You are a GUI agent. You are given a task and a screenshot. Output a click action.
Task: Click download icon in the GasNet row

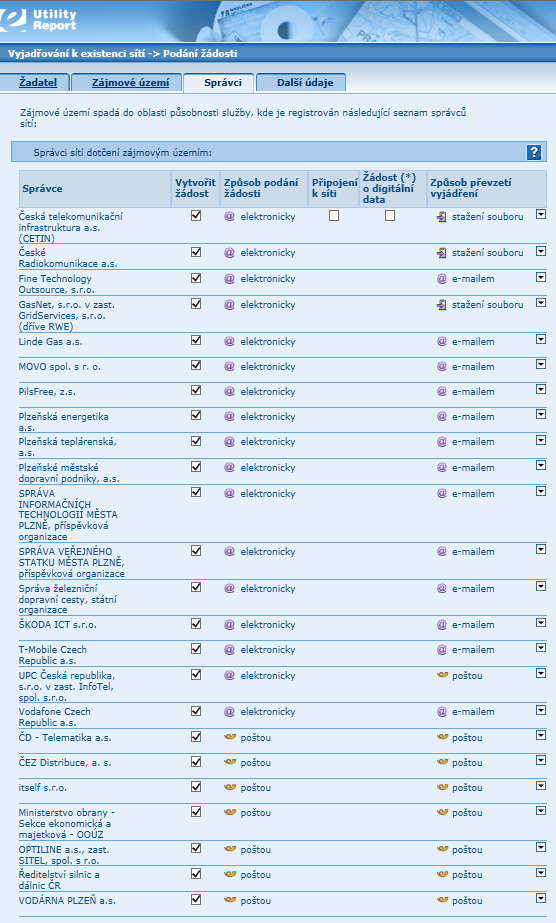coord(441,305)
